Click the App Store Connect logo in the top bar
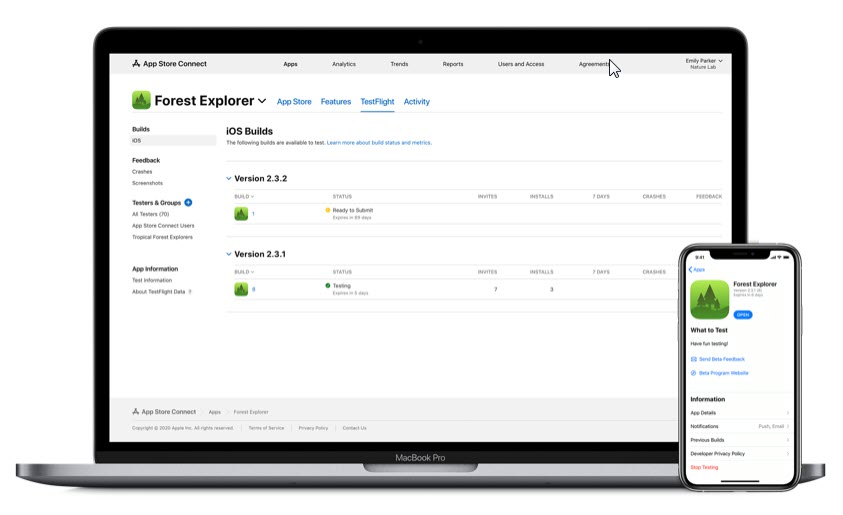Viewport: 843px width, 515px height. click(169, 63)
